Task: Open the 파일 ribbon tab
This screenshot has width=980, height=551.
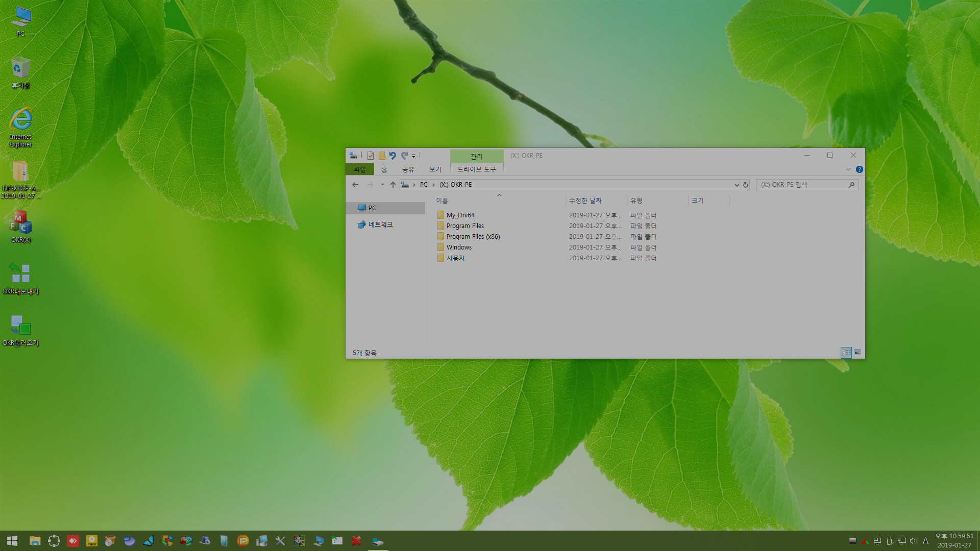Action: [360, 169]
